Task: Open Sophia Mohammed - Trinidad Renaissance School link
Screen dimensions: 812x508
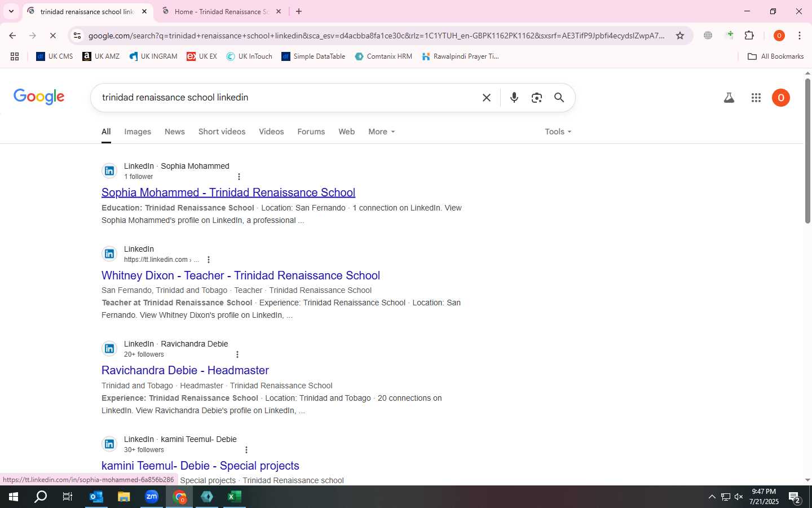Action: 228,192
